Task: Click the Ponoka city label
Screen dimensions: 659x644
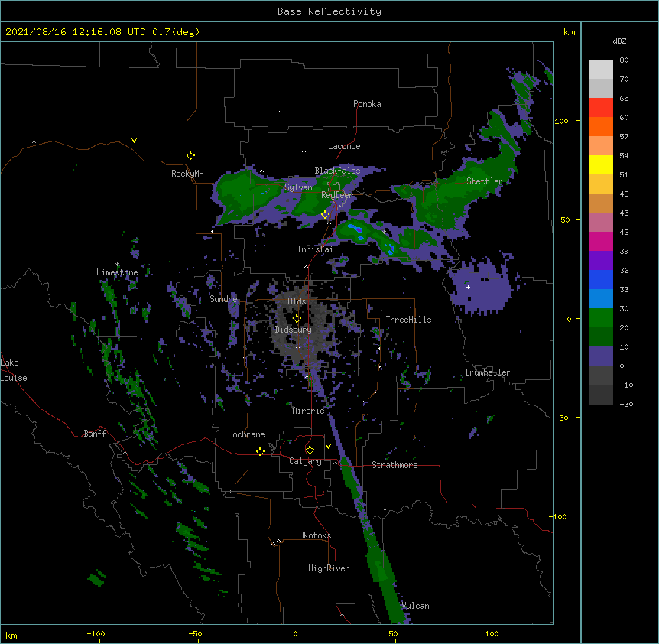Action: pos(367,104)
